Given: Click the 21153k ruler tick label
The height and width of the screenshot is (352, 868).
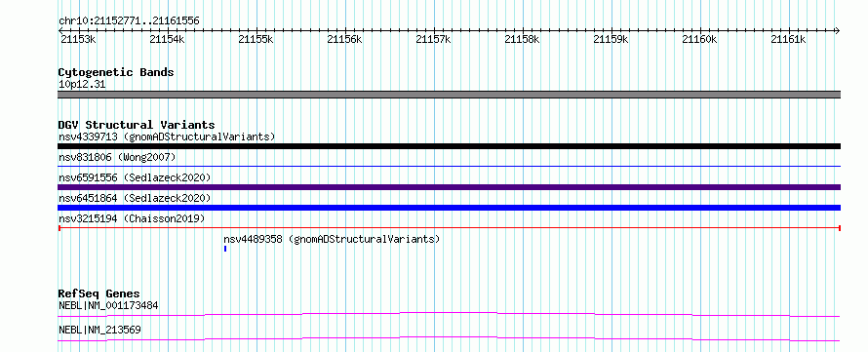Looking at the screenshot, I should click(77, 39).
